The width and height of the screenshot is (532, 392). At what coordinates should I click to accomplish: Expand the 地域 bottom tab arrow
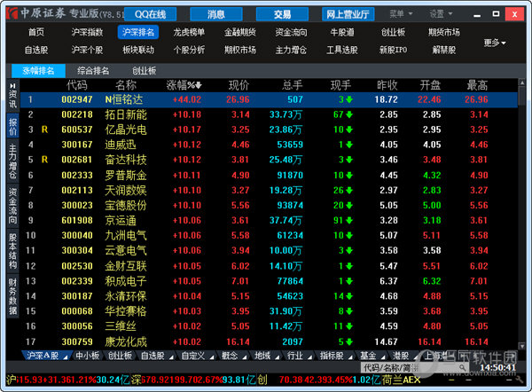(x=278, y=357)
